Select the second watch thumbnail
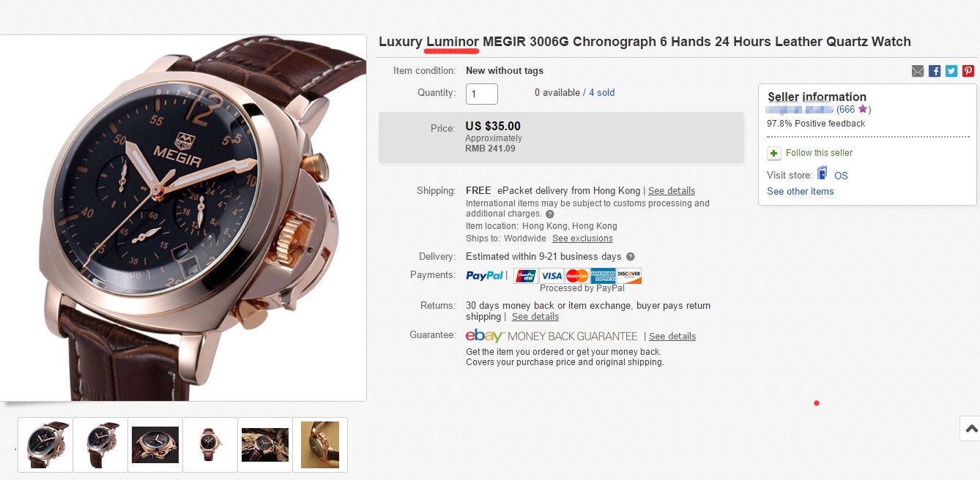This screenshot has width=980, height=480. coord(100,445)
